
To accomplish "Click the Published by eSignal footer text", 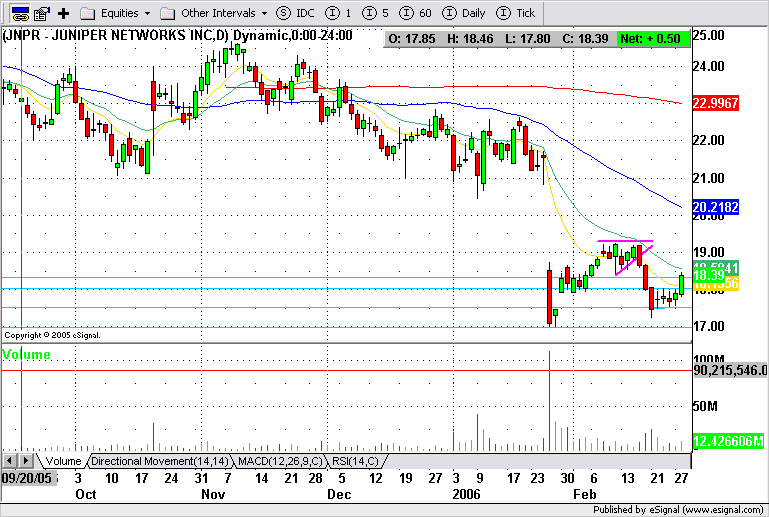I will pos(678,510).
